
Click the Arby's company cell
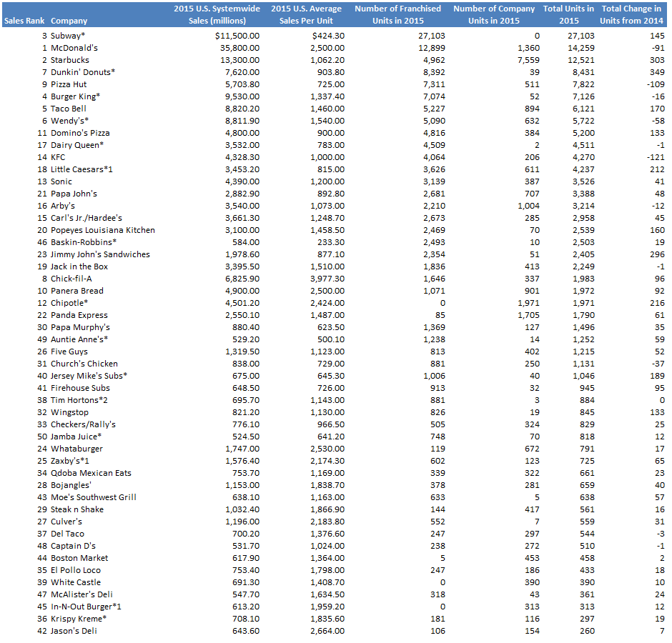63,206
